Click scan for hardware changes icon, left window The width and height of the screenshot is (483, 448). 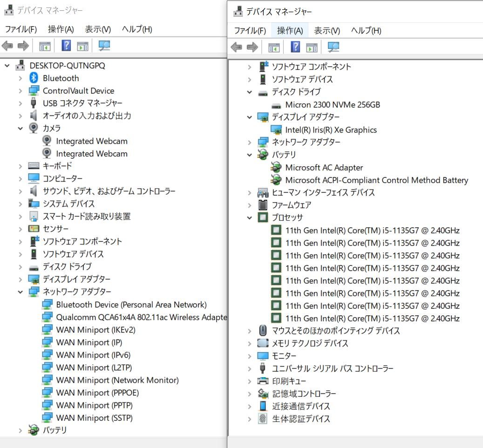(104, 46)
